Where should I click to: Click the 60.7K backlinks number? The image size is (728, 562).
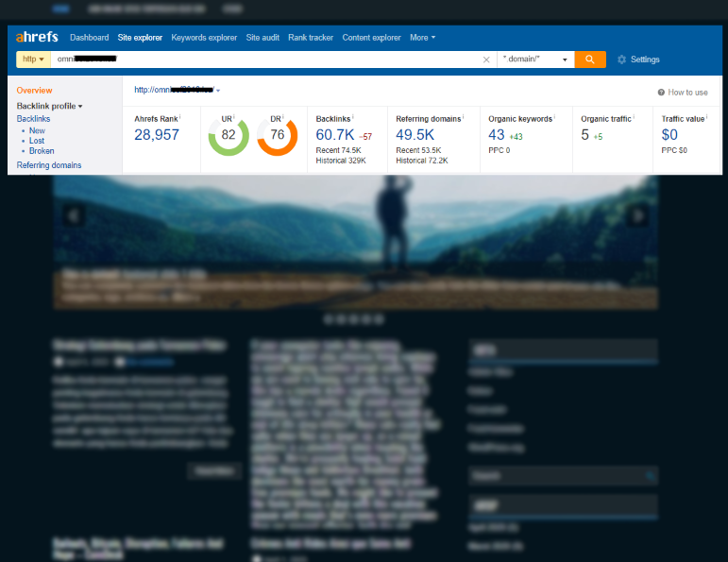[335, 135]
